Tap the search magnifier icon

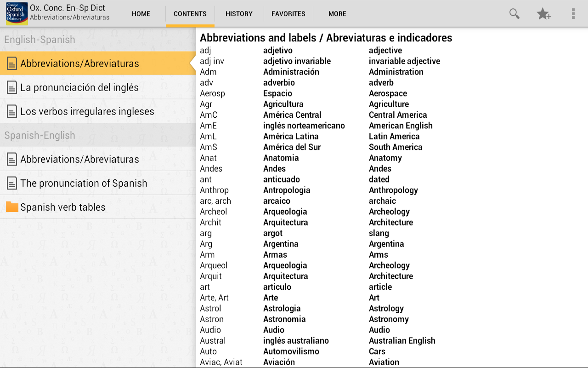[514, 14]
